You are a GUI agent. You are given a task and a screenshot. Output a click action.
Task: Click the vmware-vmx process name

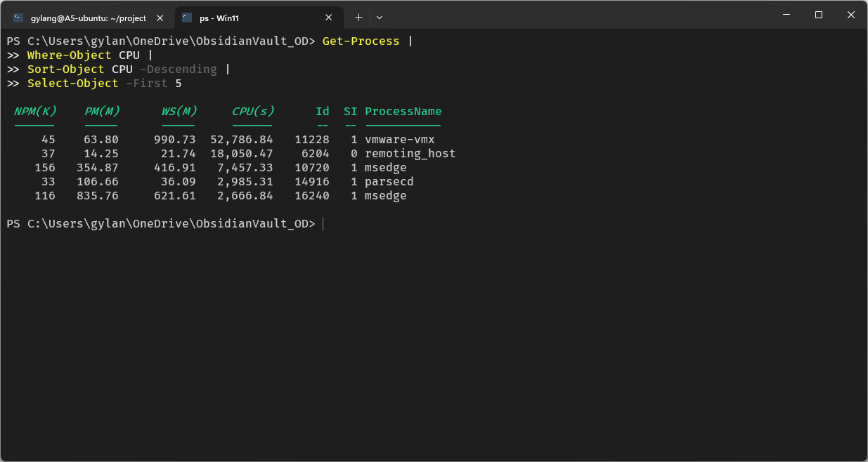coord(399,139)
